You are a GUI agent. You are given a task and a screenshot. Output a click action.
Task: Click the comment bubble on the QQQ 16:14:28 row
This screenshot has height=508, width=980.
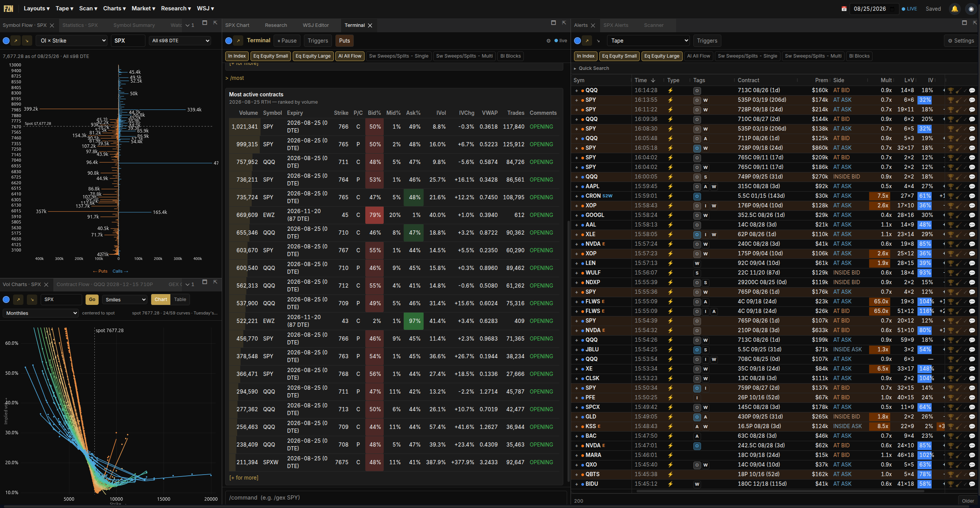click(x=972, y=91)
